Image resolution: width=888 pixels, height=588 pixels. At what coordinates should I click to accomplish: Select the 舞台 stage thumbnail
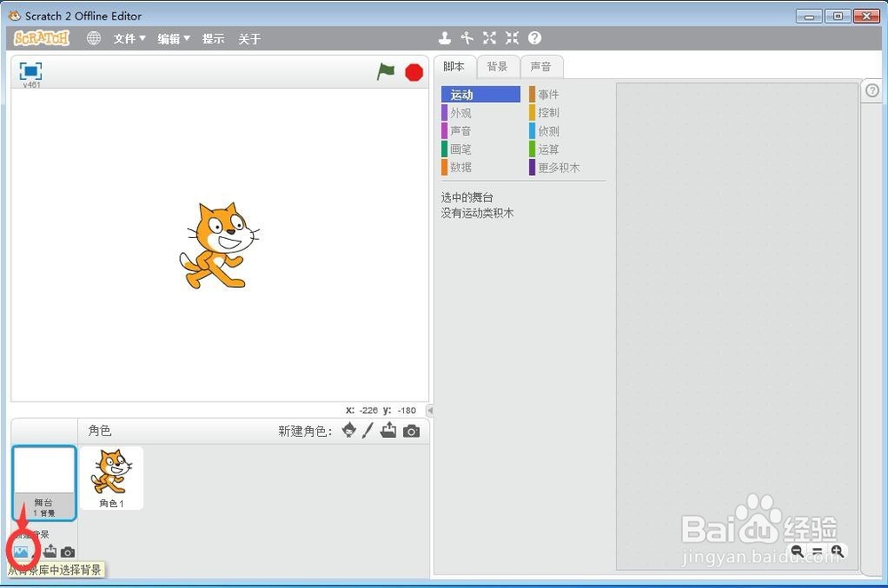pyautogui.click(x=44, y=483)
